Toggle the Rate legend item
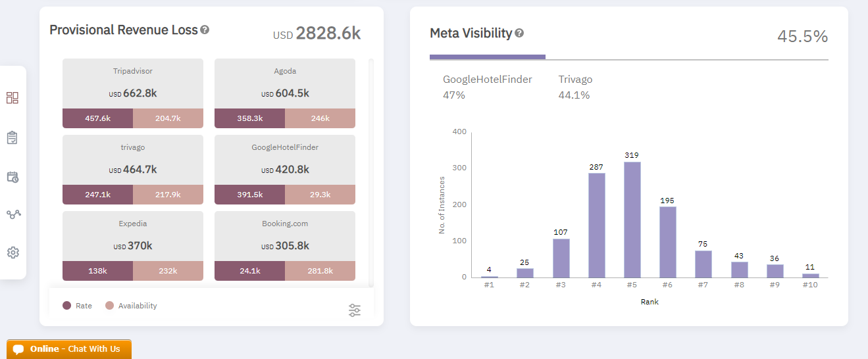 pos(77,306)
